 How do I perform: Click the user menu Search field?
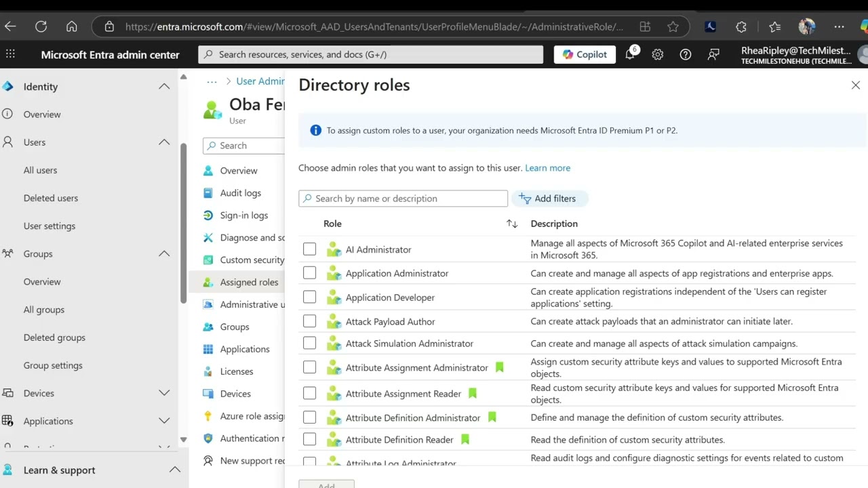[244, 146]
